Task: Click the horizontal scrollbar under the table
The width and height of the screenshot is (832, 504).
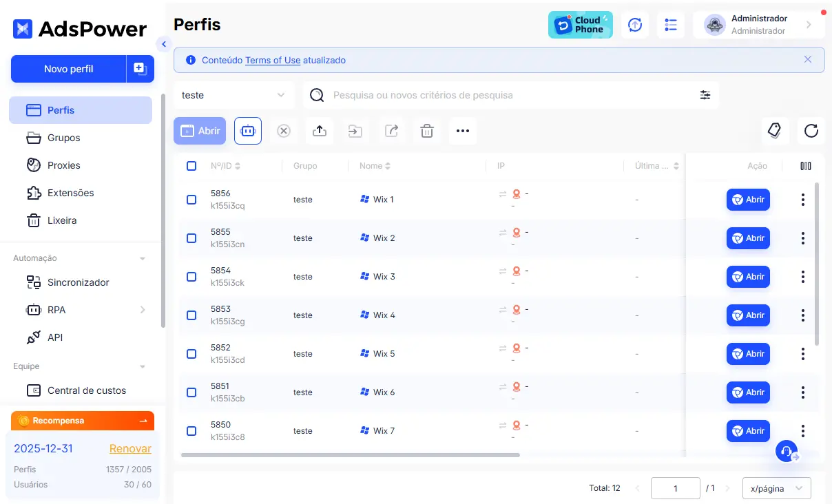Action: [x=350, y=454]
